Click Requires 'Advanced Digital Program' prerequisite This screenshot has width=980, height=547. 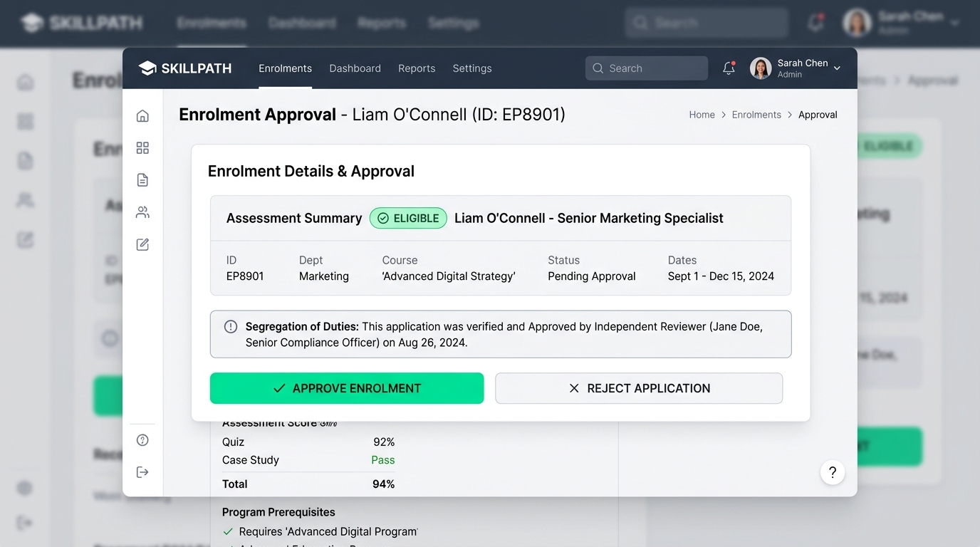click(328, 531)
